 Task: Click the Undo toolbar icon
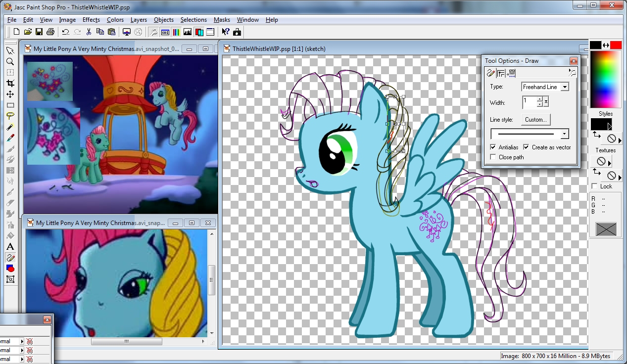[x=65, y=32]
